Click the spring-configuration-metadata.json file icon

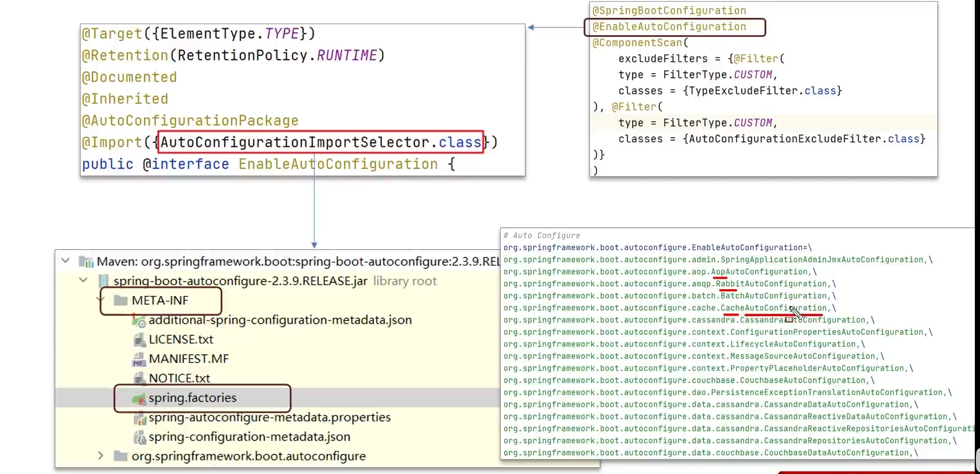139,438
